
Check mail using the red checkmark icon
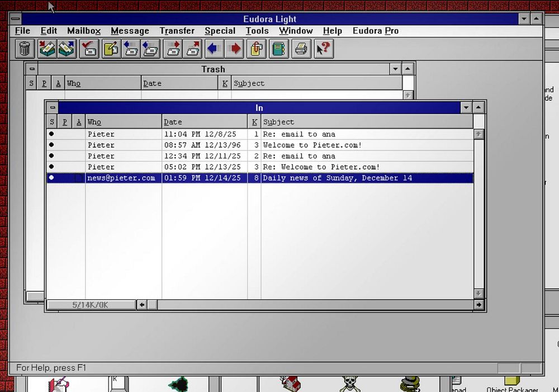tap(89, 49)
